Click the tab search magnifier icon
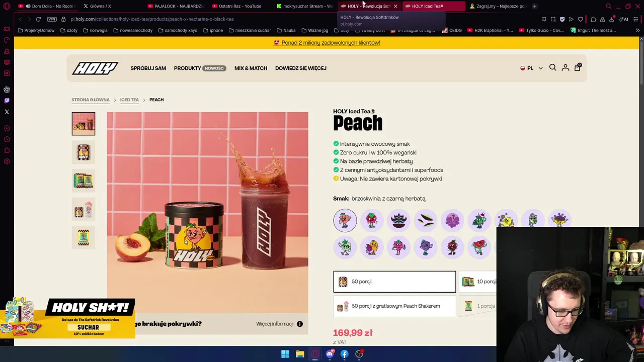This screenshot has height=362, width=644. point(608,7)
